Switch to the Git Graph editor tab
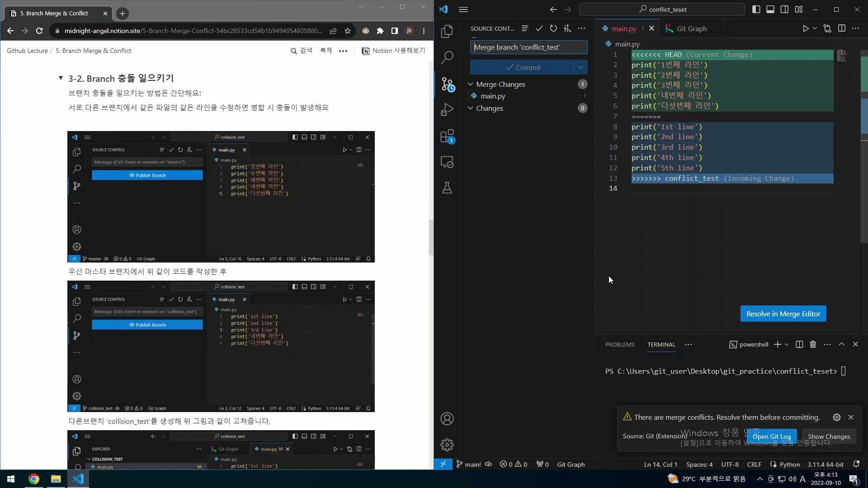This screenshot has height=488, width=868. [x=692, y=28]
